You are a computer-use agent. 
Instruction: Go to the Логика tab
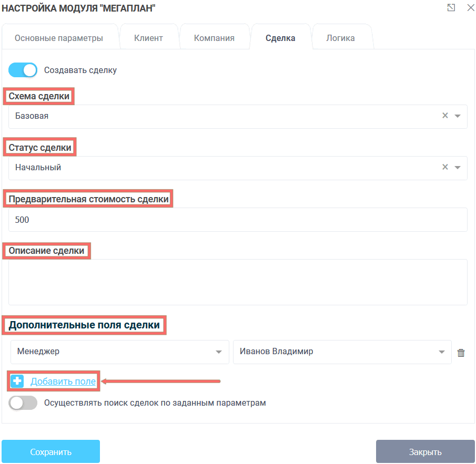click(340, 38)
